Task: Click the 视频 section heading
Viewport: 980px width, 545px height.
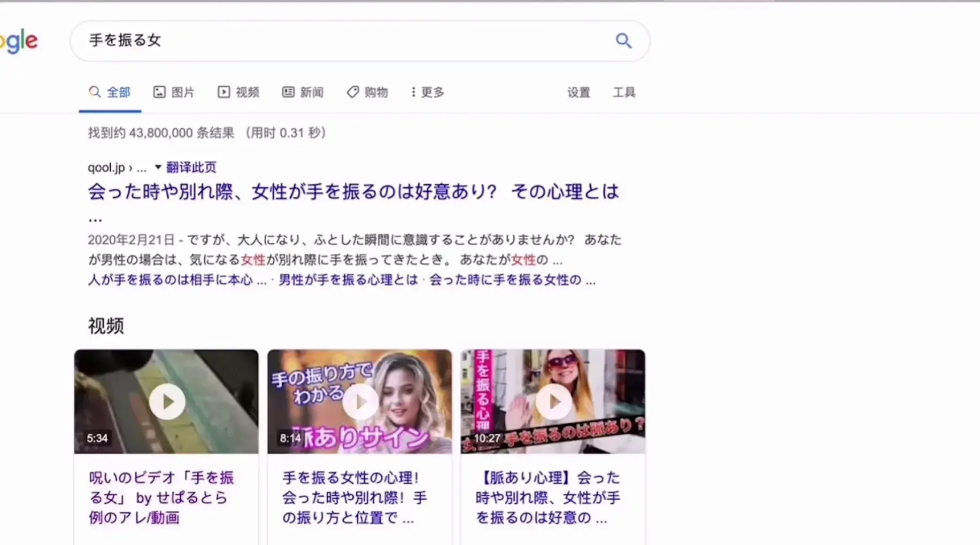Action: click(106, 325)
